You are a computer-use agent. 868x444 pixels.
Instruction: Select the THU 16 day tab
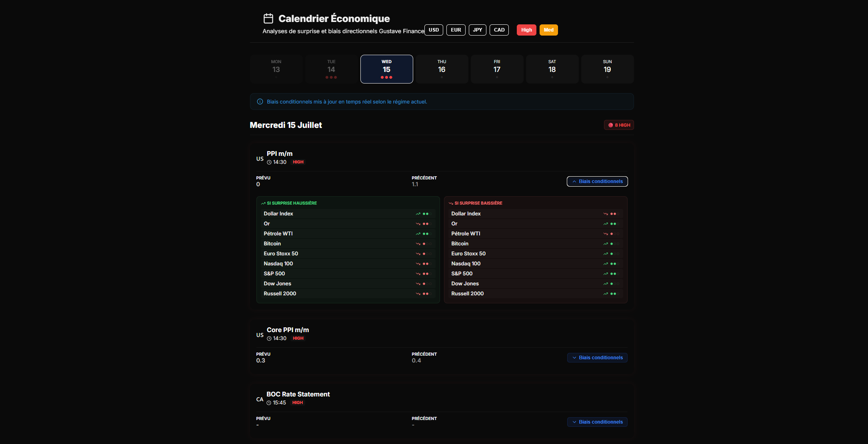coord(442,69)
